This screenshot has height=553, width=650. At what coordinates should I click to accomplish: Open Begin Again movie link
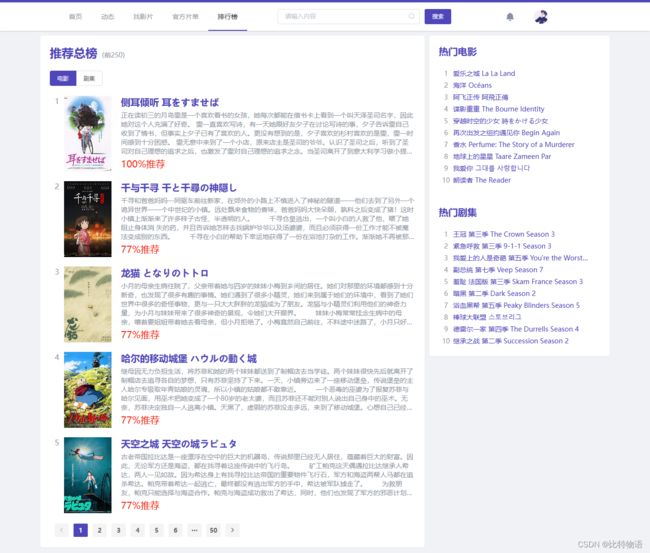506,133
